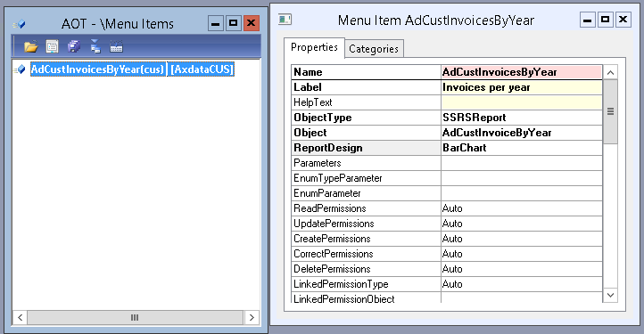The width and height of the screenshot is (644, 334).
Task: Click the properties scrollbar down arrow
Action: pyautogui.click(x=610, y=295)
